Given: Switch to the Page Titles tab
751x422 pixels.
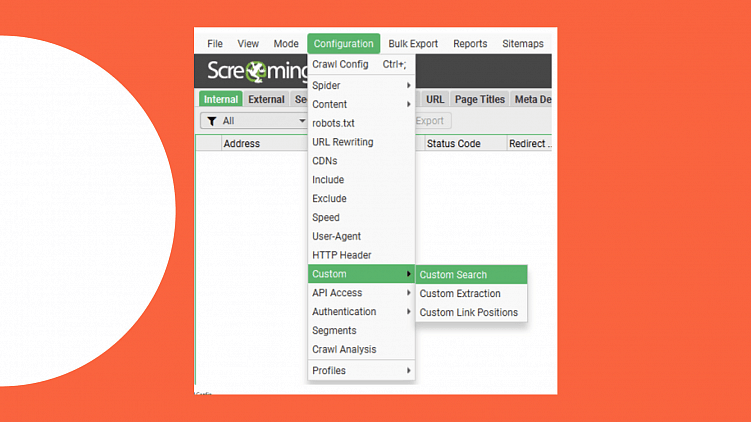Looking at the screenshot, I should coord(479,99).
